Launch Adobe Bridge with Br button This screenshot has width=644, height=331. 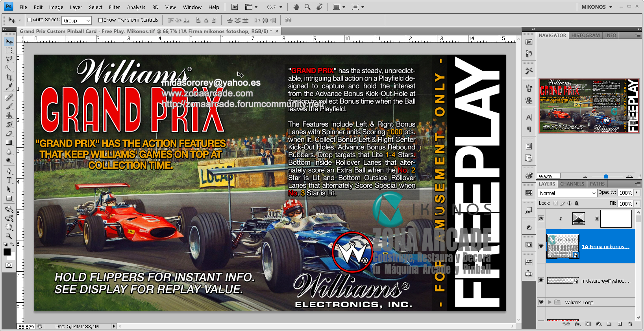(x=235, y=7)
